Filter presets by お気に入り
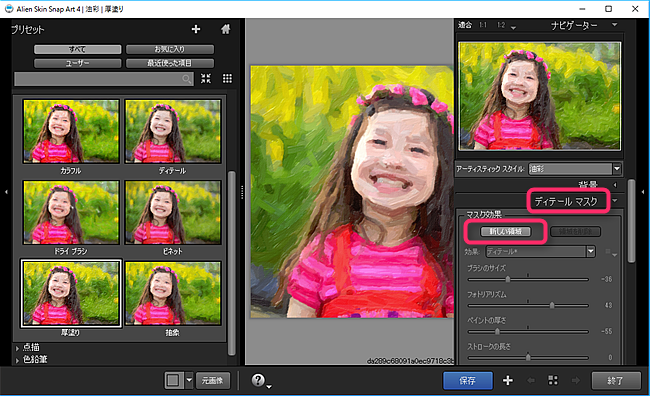Image resolution: width=650 pixels, height=396 pixels. [x=170, y=49]
